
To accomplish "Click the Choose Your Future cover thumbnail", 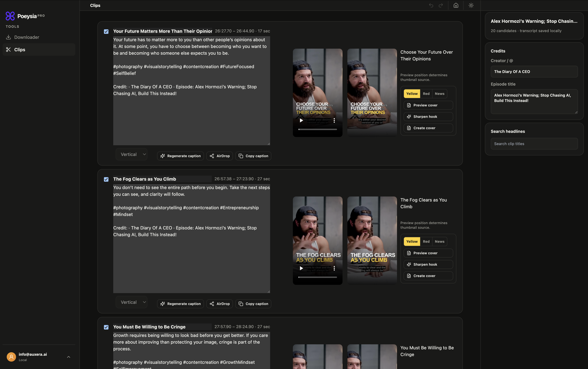I will pos(372,93).
